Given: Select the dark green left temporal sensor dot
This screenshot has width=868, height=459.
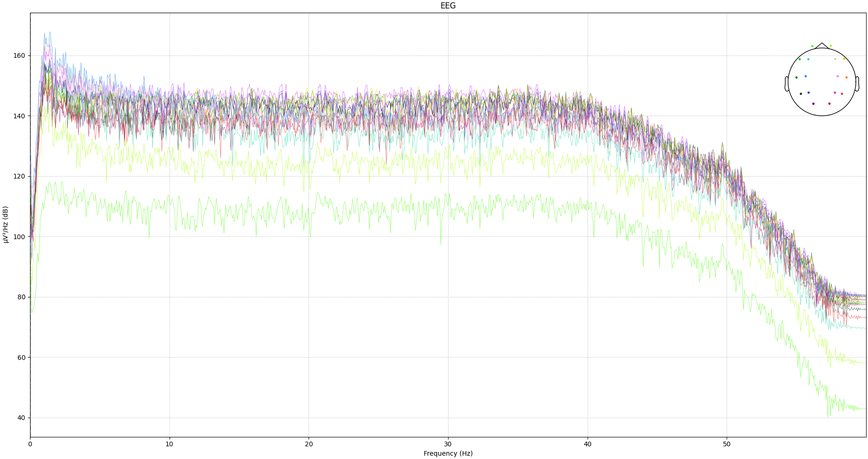Looking at the screenshot, I should click(796, 78).
